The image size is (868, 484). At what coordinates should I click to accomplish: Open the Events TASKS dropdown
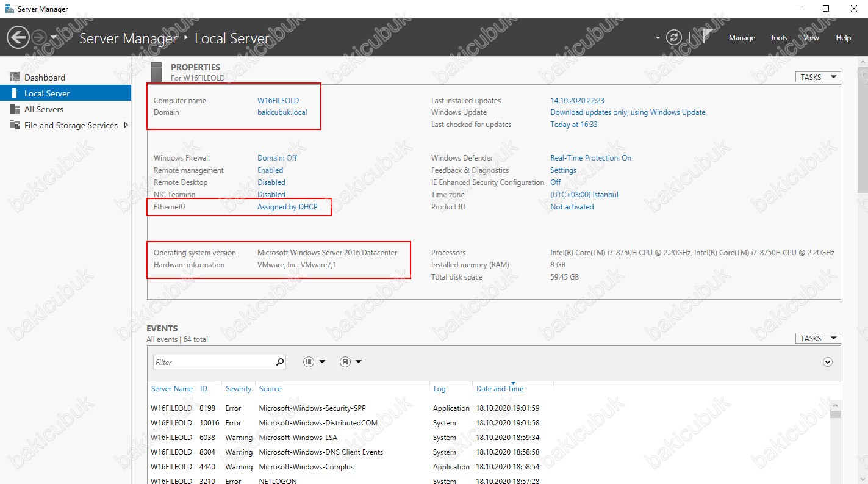(818, 338)
